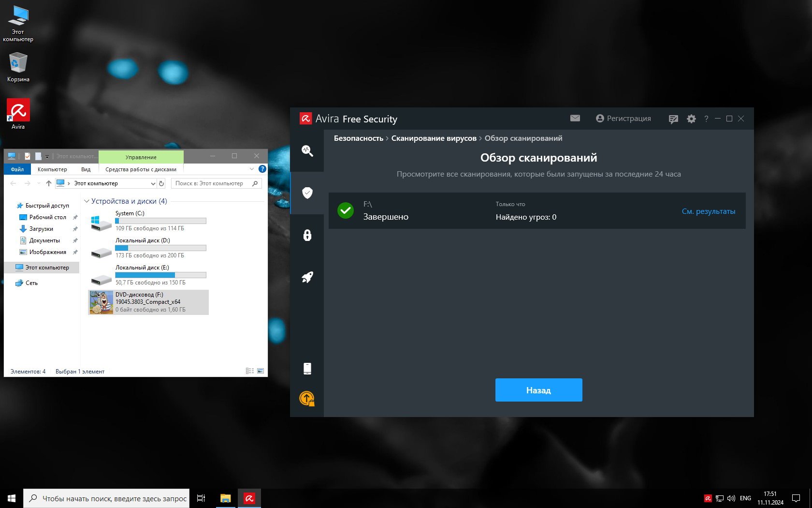Open the Файл tab in Explorer
This screenshot has width=812, height=508.
[17, 169]
